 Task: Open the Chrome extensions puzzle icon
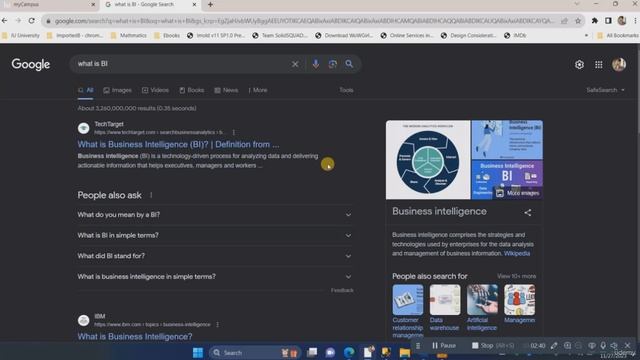[x=595, y=20]
